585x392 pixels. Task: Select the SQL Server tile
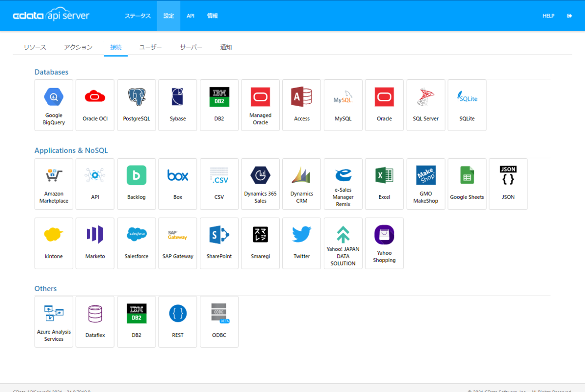[x=426, y=105]
